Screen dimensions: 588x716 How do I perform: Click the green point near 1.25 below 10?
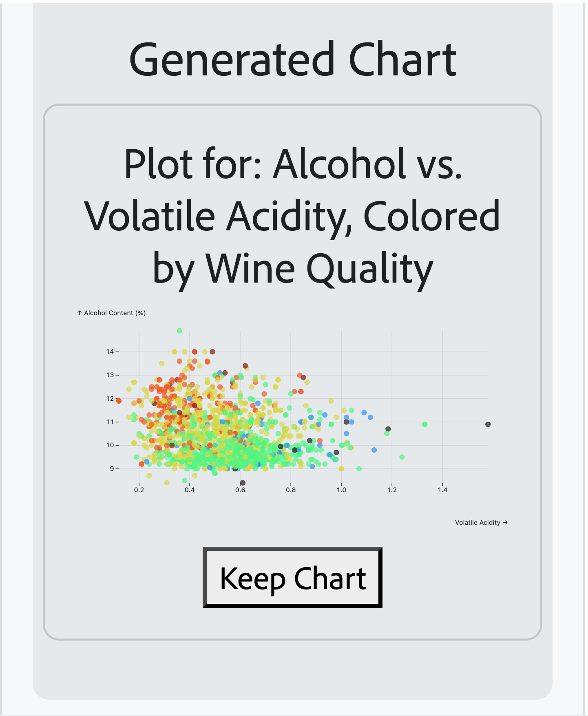coord(402,457)
